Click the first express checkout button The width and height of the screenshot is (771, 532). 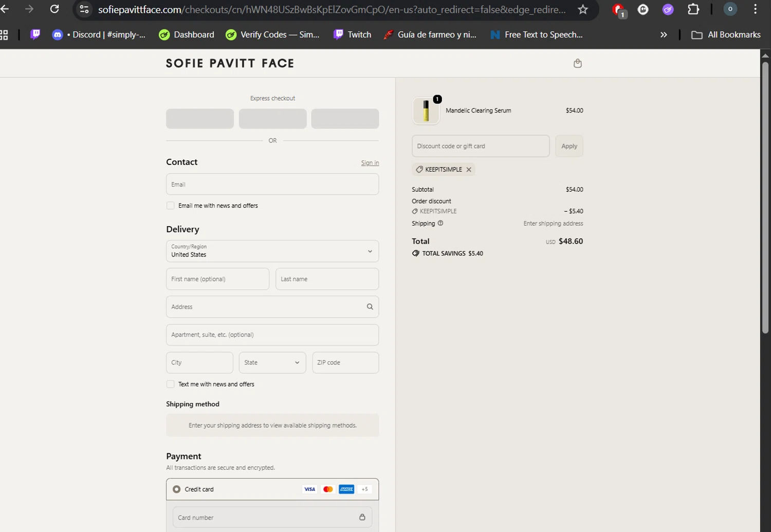pyautogui.click(x=200, y=119)
